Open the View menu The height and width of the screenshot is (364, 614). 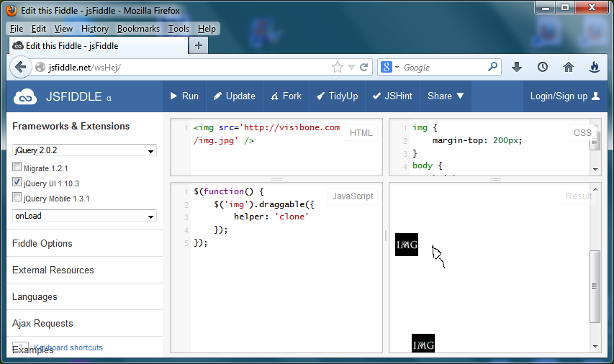[63, 29]
